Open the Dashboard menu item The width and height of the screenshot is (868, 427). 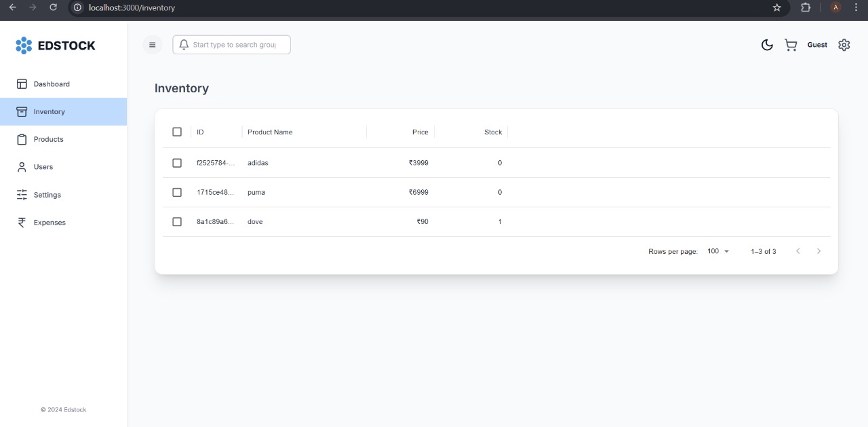pos(52,84)
